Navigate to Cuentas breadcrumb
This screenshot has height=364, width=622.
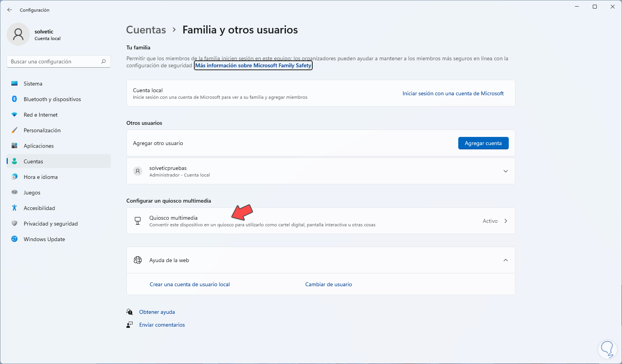(146, 30)
